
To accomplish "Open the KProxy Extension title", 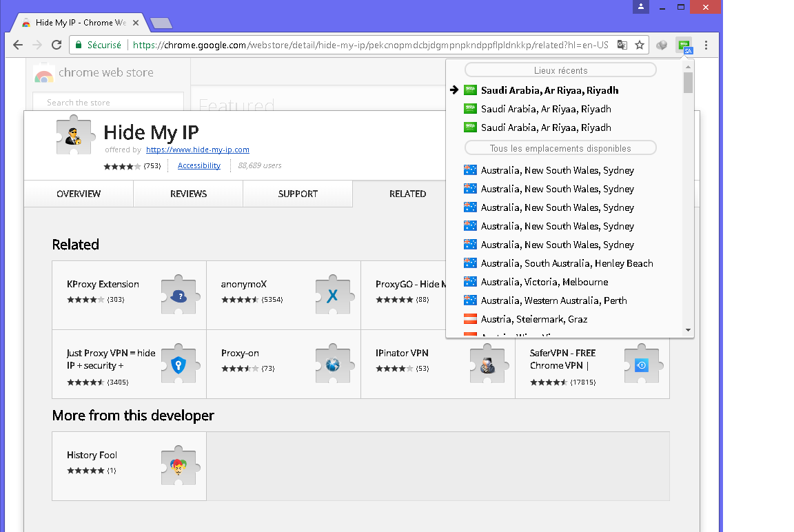I will tap(103, 285).
